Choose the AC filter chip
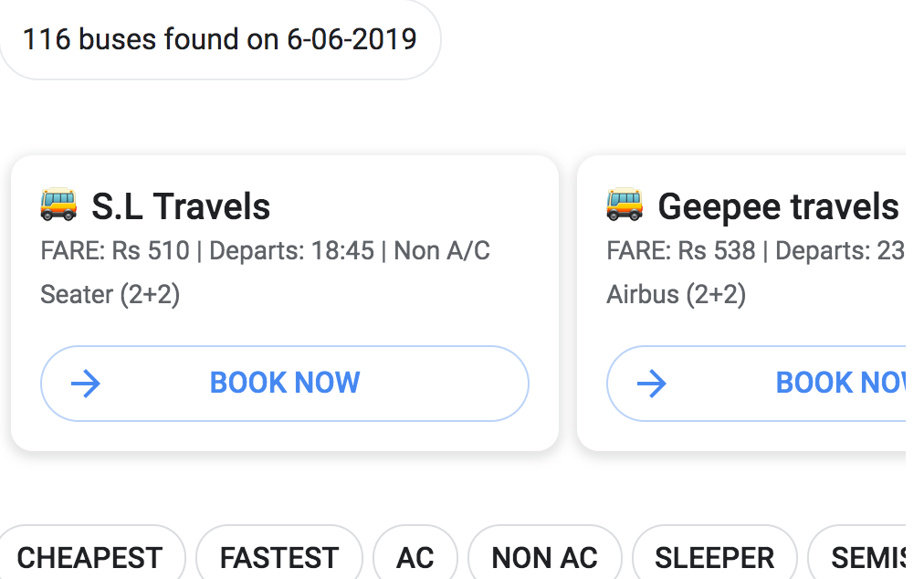924x579 pixels. click(x=415, y=558)
